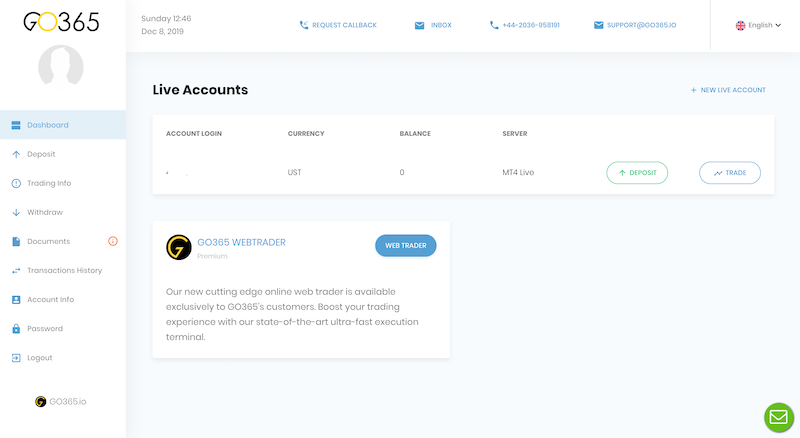
Task: Click the orange alert icon beside Documents
Action: click(113, 241)
